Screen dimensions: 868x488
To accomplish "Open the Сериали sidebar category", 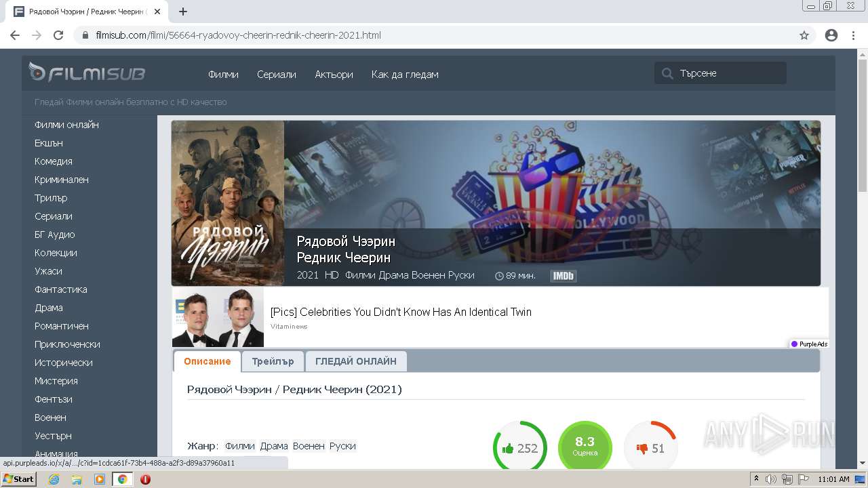I will pos(54,216).
